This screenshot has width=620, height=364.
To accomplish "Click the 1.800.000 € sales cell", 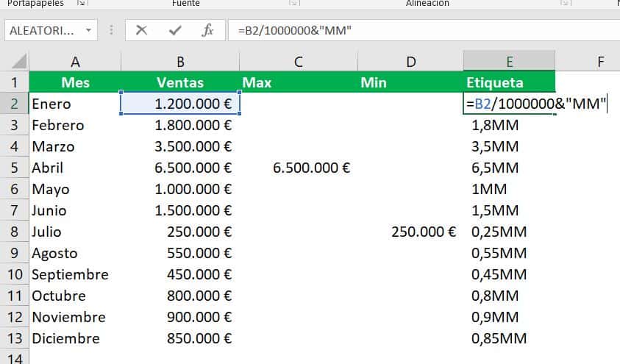I will [x=180, y=125].
